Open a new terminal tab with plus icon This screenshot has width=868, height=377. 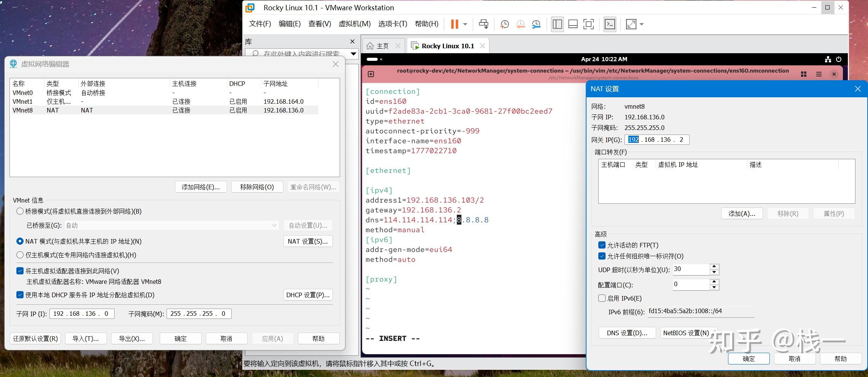click(x=371, y=74)
